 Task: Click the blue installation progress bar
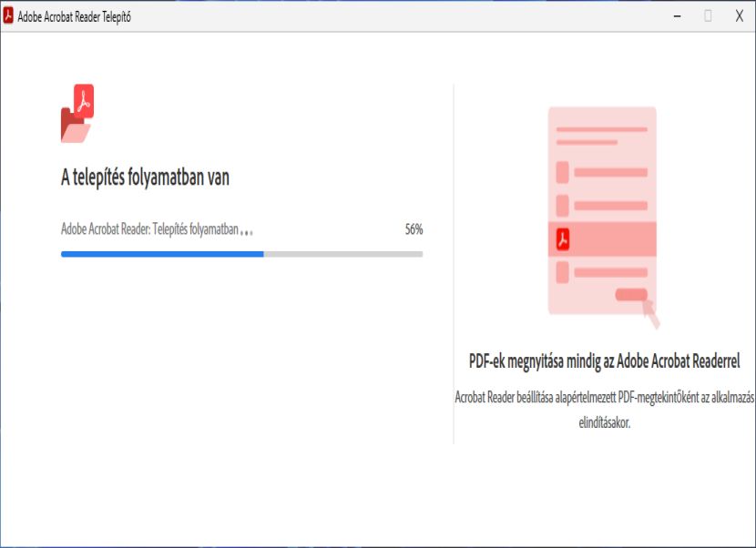click(x=241, y=254)
